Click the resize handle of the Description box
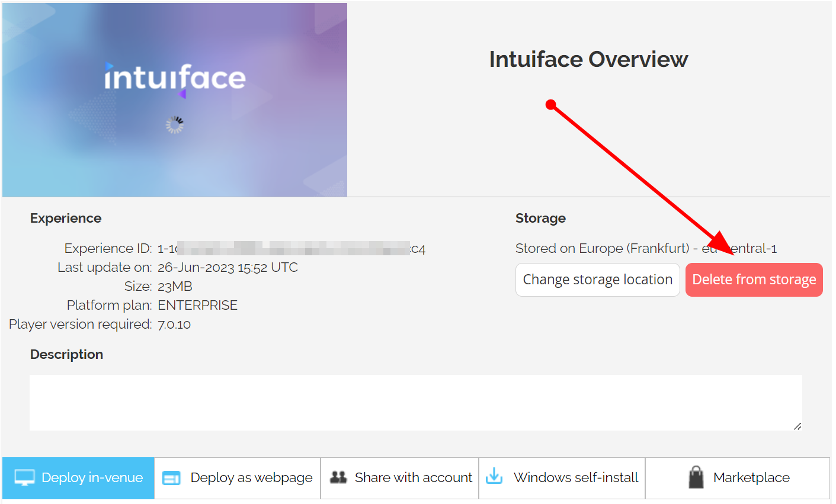The width and height of the screenshot is (836, 504). [x=797, y=426]
